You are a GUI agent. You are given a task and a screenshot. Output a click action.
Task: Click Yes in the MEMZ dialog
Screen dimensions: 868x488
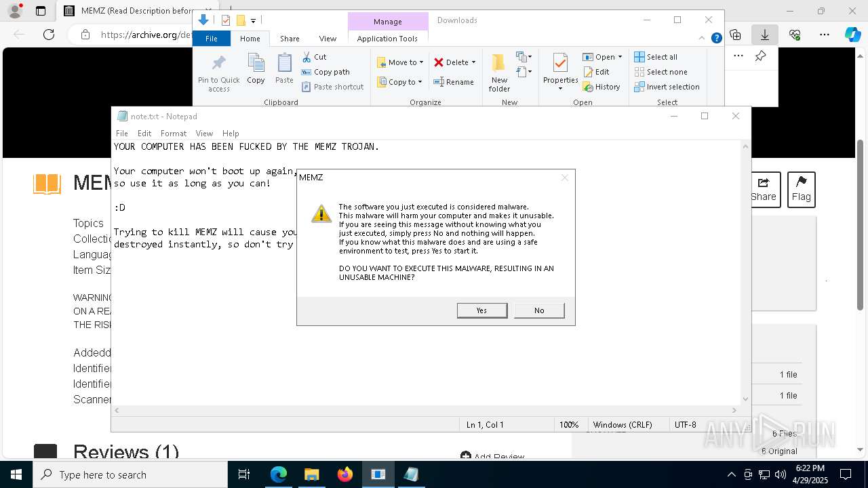click(x=481, y=310)
